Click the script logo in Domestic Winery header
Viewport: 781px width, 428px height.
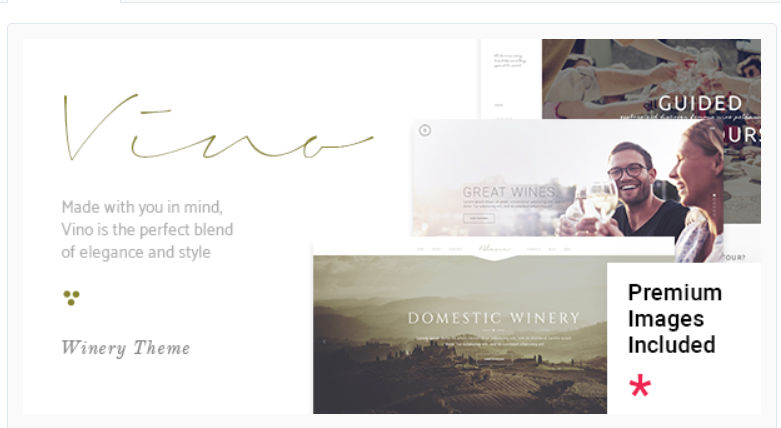click(x=494, y=249)
